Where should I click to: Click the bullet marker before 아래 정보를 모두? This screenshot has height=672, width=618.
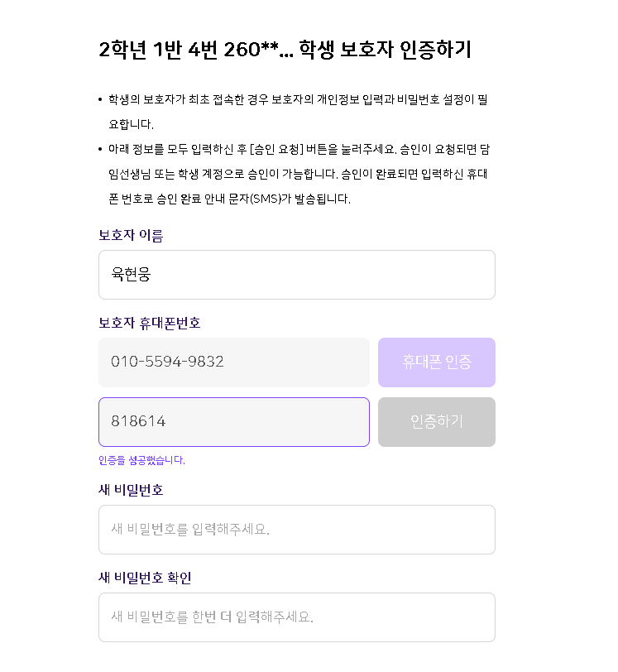pos(100,149)
